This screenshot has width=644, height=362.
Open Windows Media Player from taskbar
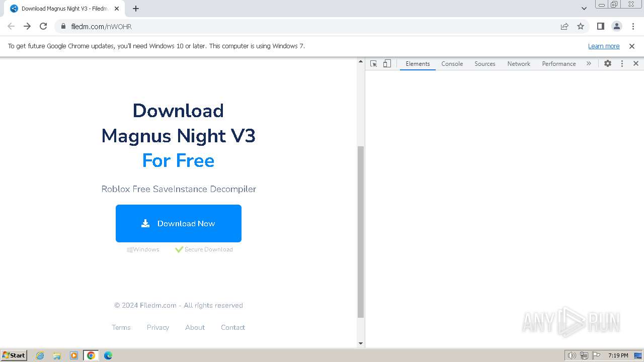74,355
